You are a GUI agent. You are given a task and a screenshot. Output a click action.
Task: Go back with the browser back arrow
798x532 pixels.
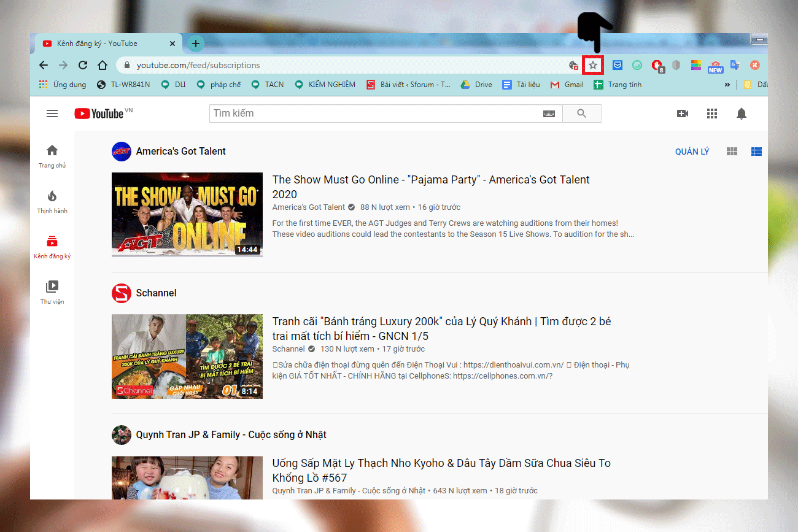pyautogui.click(x=44, y=65)
